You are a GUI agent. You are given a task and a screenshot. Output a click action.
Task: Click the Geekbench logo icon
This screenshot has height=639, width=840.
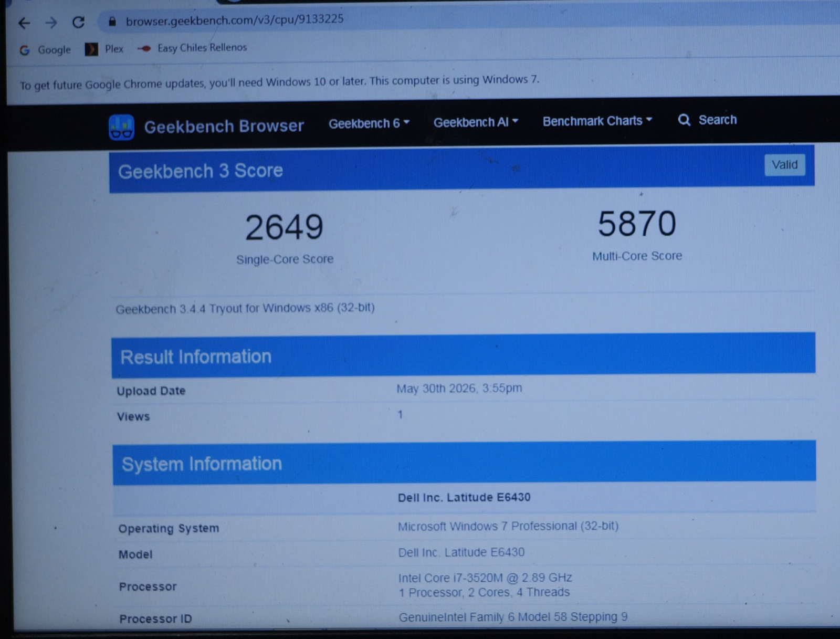(121, 127)
